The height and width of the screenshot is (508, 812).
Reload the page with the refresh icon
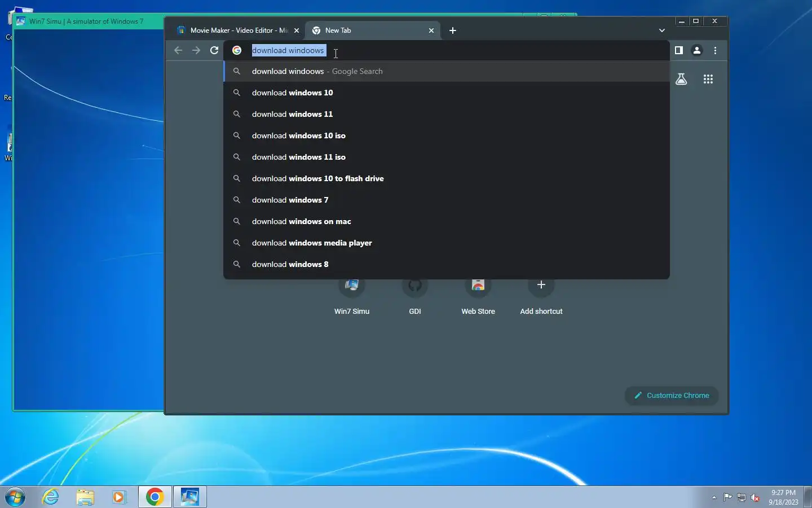pos(214,50)
